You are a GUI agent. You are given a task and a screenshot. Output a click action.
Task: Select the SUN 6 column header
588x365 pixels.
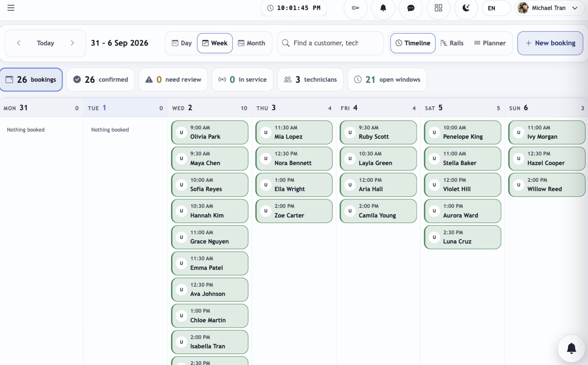(547, 108)
